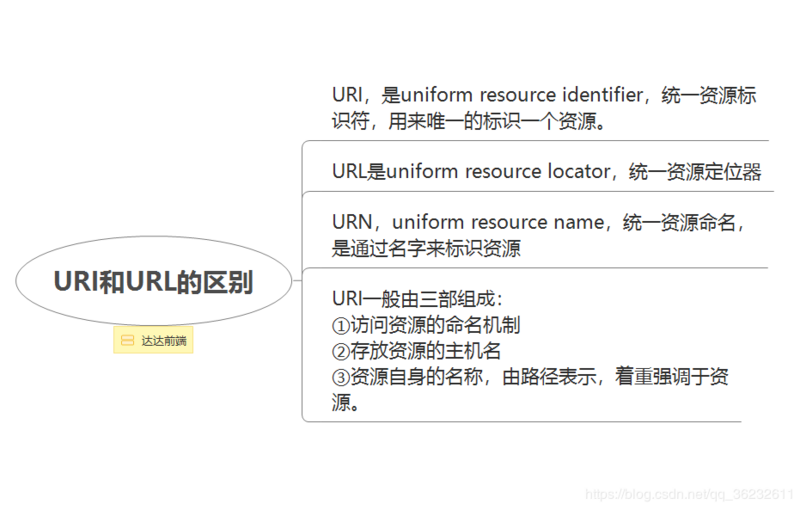
Task: Click the words uniform resource name
Action: click(498, 222)
